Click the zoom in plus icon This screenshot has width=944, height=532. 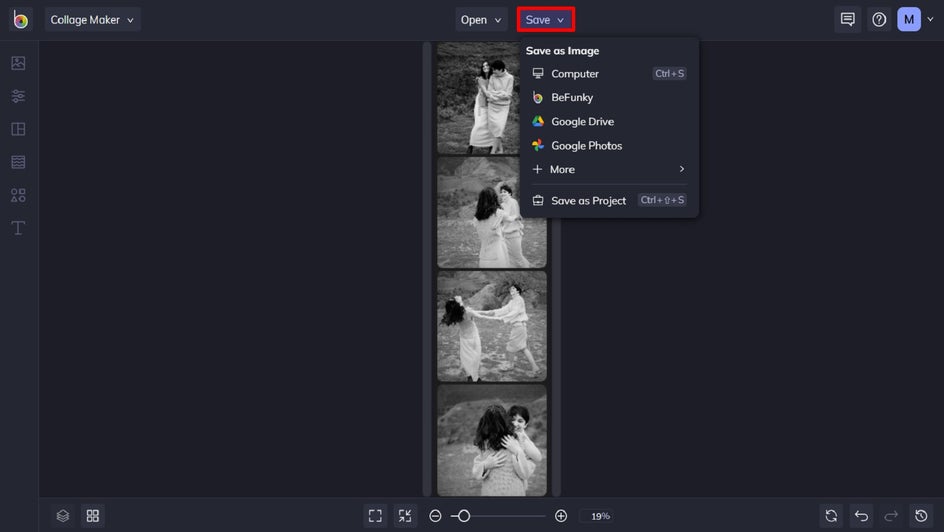tap(561, 516)
